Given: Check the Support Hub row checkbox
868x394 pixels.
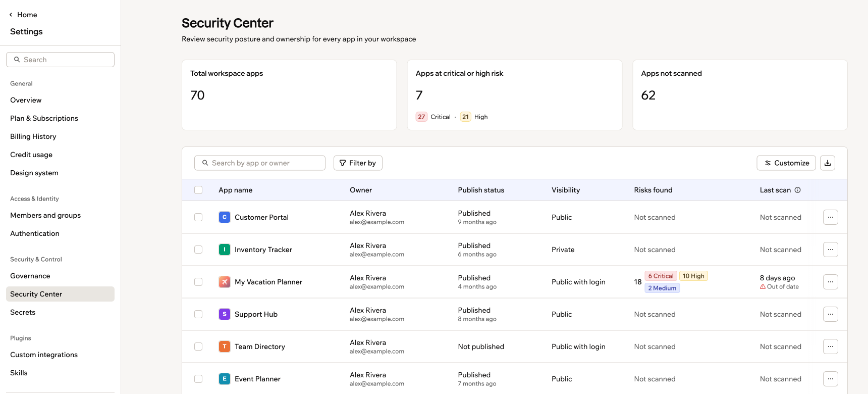Looking at the screenshot, I should 198,314.
